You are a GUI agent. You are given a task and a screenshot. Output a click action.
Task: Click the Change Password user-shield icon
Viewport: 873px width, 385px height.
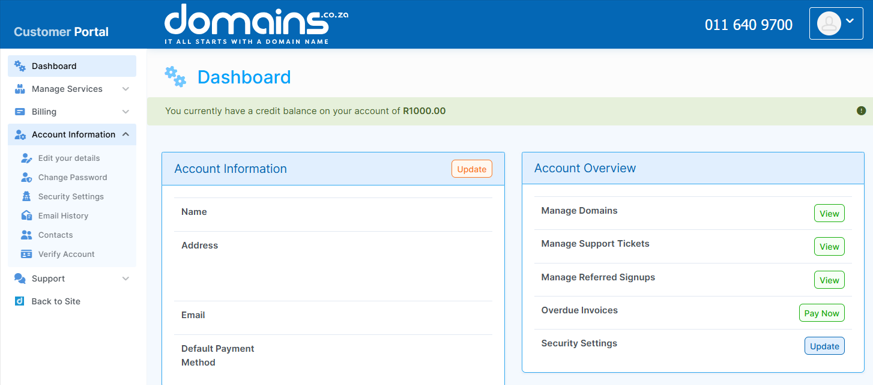(x=26, y=177)
